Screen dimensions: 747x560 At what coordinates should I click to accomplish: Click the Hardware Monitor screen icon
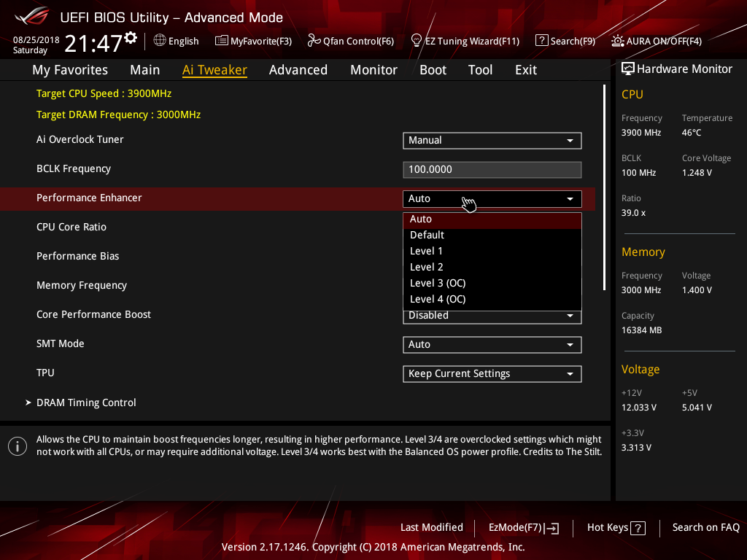tap(628, 69)
